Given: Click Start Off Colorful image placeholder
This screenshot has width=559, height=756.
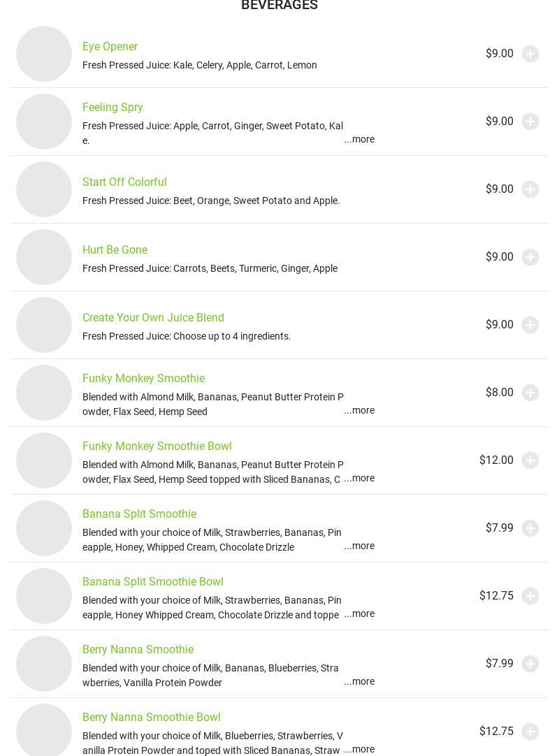Looking at the screenshot, I should click(44, 189).
